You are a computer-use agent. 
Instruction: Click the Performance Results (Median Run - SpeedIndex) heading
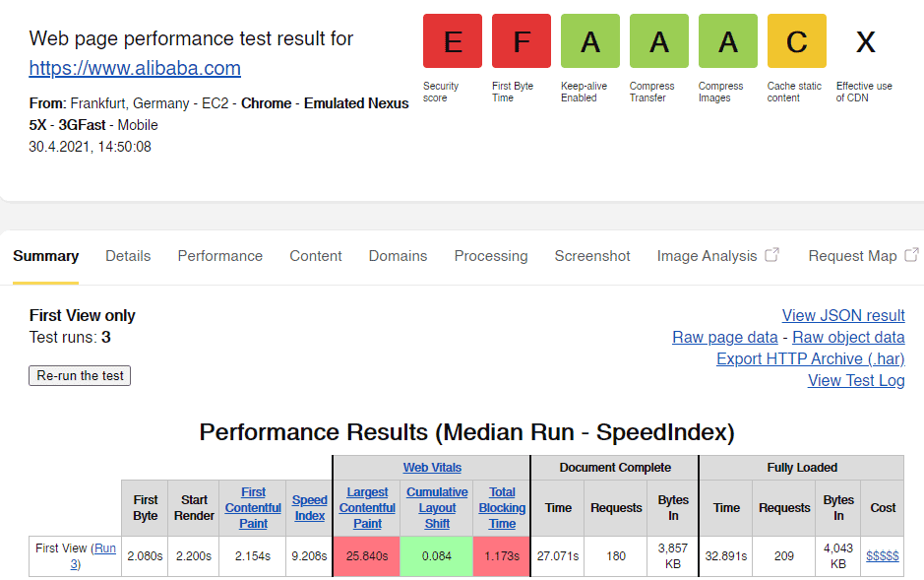coord(466,432)
